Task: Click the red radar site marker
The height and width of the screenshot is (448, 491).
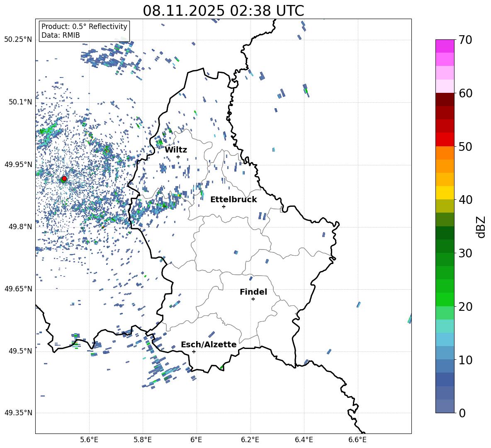Action: (64, 179)
